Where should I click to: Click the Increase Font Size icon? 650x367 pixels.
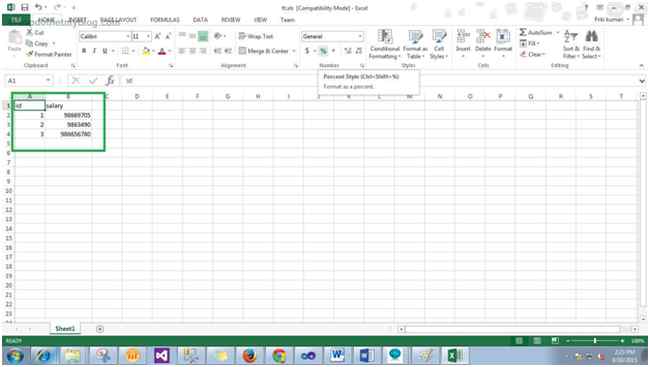point(158,36)
